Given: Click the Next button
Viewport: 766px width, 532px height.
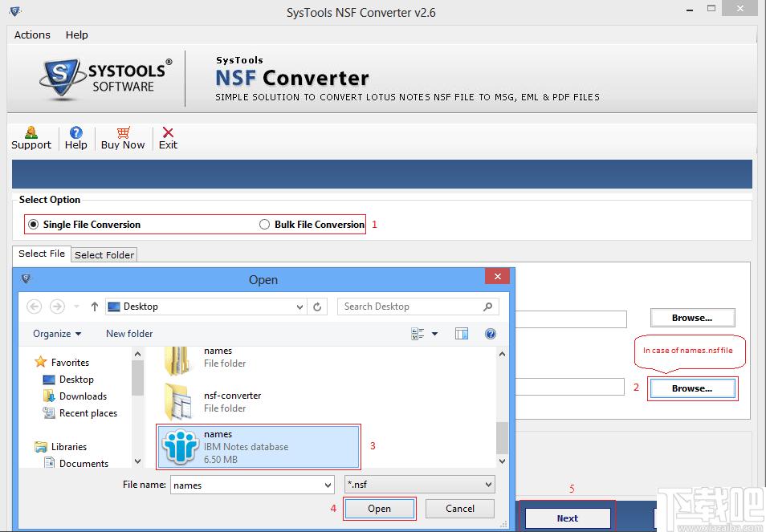Looking at the screenshot, I should [567, 518].
